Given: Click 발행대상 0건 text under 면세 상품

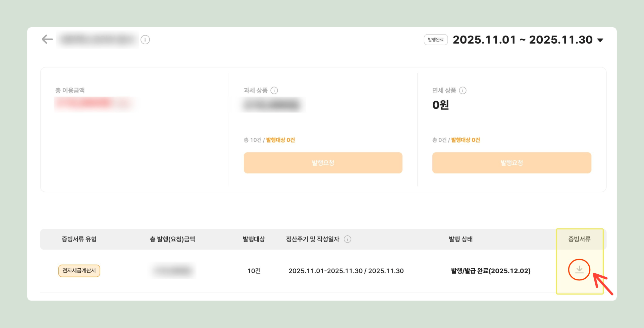Looking at the screenshot, I should click(466, 140).
